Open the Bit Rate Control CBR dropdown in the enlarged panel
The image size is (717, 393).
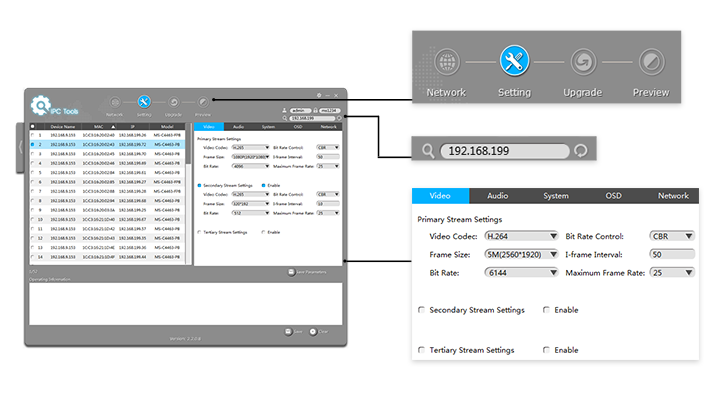(672, 236)
